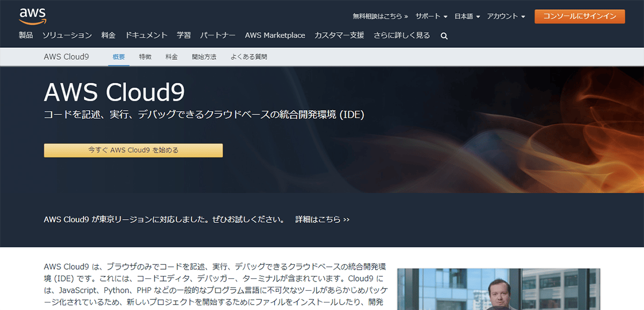644x310 pixels.
Task: Click 今すぐ AWS Cloud9 を始める button
Action: click(x=133, y=150)
